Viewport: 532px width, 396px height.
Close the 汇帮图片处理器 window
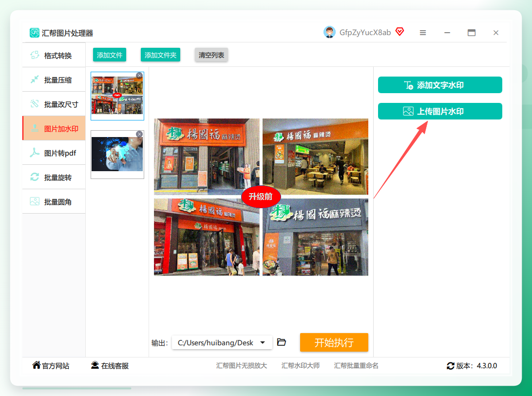pos(496,33)
